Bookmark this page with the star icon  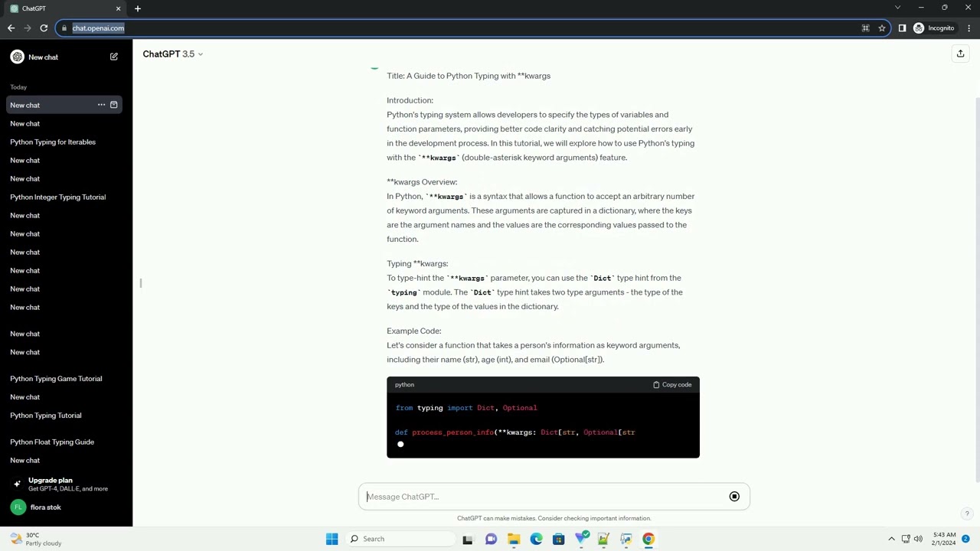point(882,28)
